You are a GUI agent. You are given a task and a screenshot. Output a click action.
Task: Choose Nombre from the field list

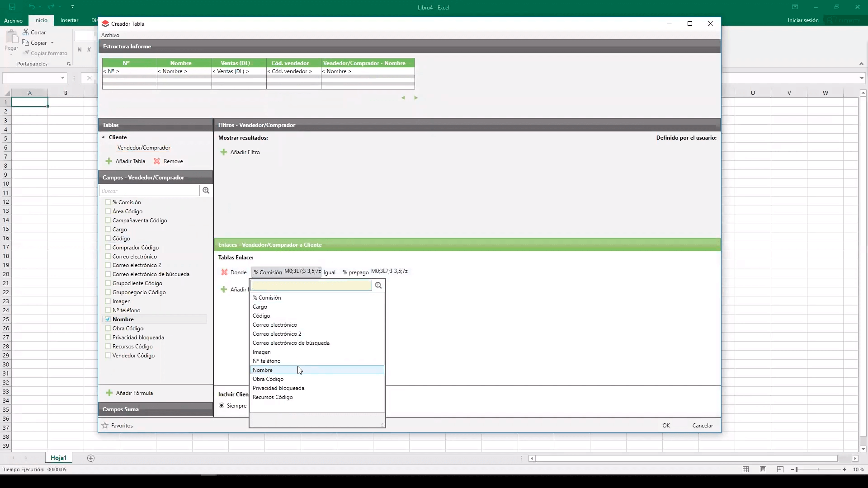coord(263,370)
